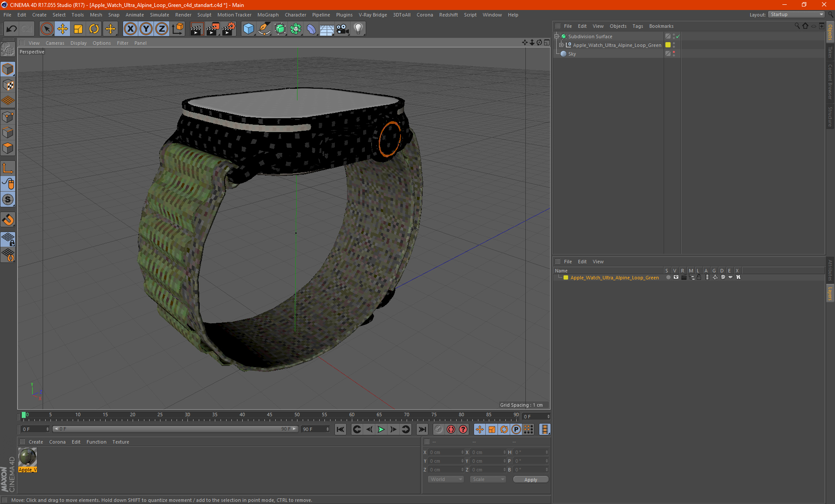835x504 pixels.
Task: Toggle Enable Snap icon
Action: click(x=8, y=200)
